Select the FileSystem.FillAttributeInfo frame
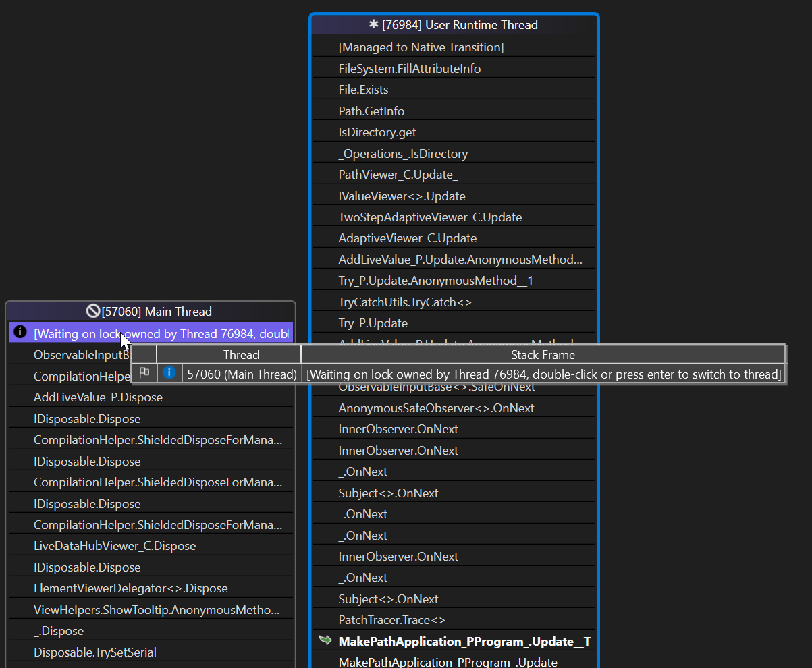 pos(409,69)
